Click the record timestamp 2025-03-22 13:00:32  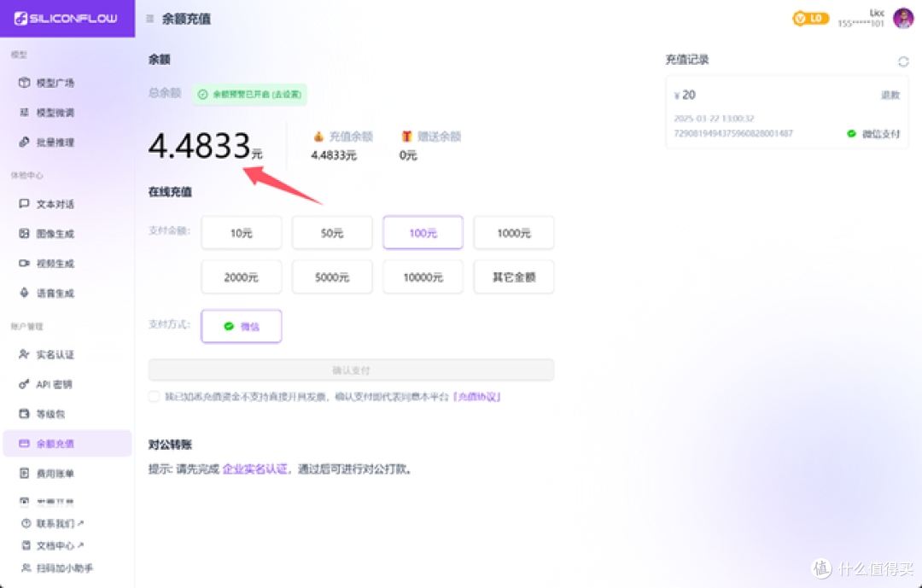(x=714, y=118)
